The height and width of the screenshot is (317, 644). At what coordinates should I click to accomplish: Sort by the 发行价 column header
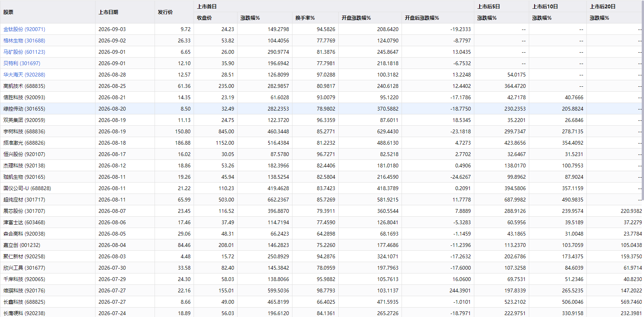[165, 12]
